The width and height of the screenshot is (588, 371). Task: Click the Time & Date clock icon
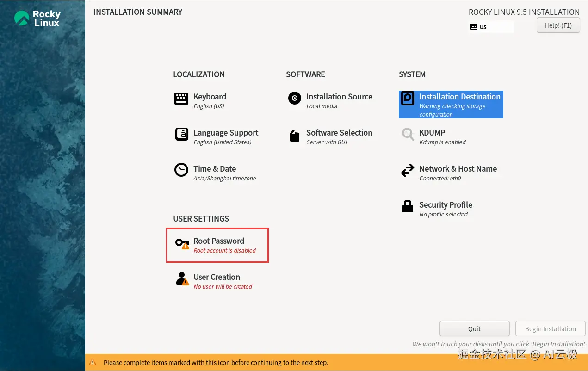click(181, 170)
